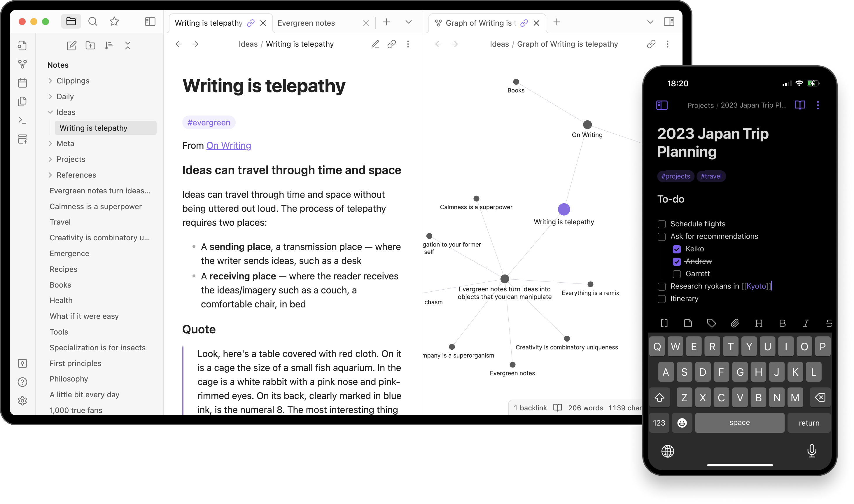The image size is (854, 504).
Task: Expand the Projects folder in sidebar
Action: click(x=50, y=159)
